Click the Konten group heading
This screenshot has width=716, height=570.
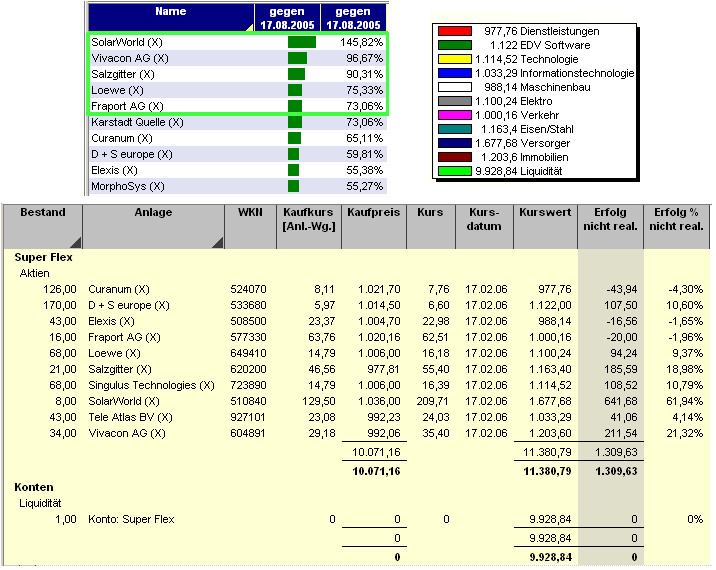[x=34, y=487]
